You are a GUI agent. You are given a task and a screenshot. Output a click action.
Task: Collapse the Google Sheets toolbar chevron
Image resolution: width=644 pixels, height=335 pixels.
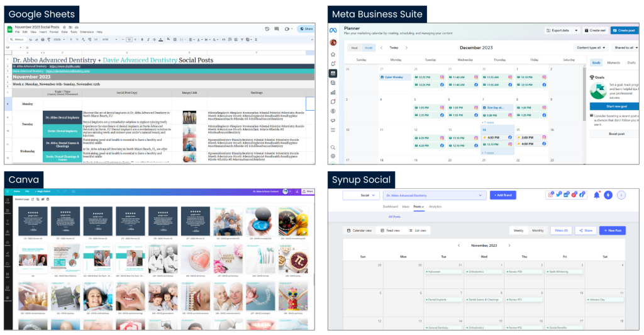(312, 40)
